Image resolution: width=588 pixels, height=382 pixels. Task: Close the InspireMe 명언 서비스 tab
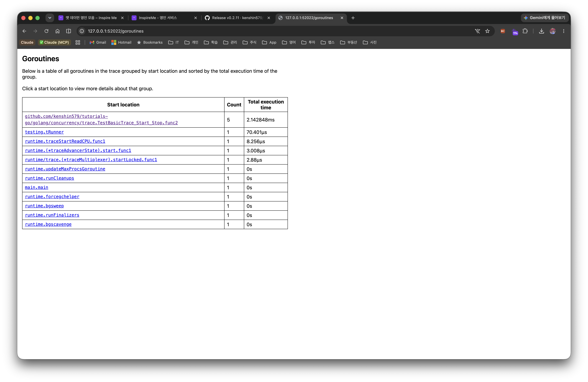(195, 18)
